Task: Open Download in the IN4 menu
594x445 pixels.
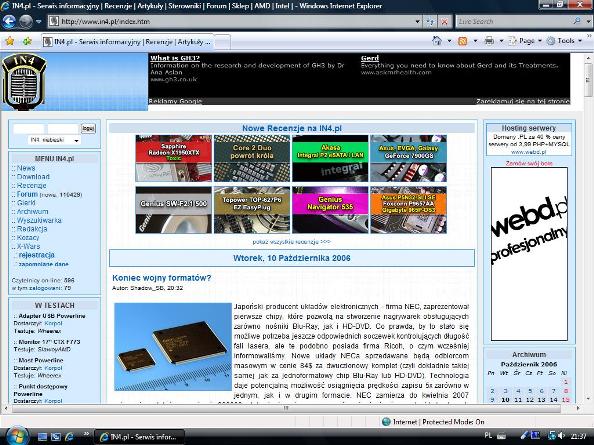Action: [33, 177]
